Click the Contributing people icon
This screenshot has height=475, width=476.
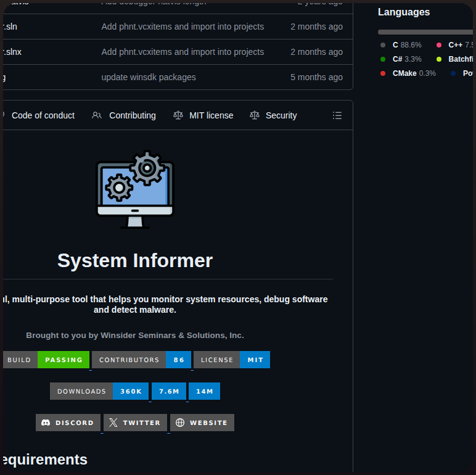[97, 115]
